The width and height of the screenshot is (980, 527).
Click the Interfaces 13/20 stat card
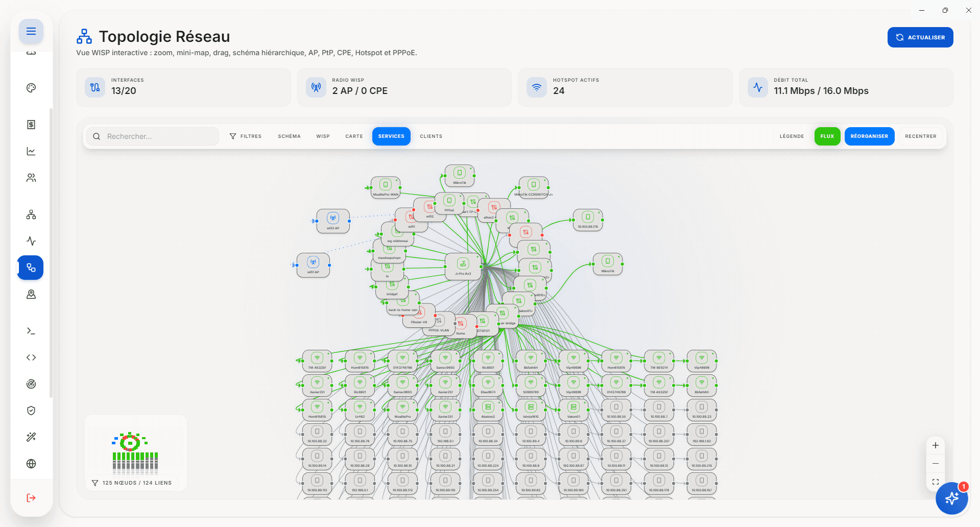click(183, 87)
